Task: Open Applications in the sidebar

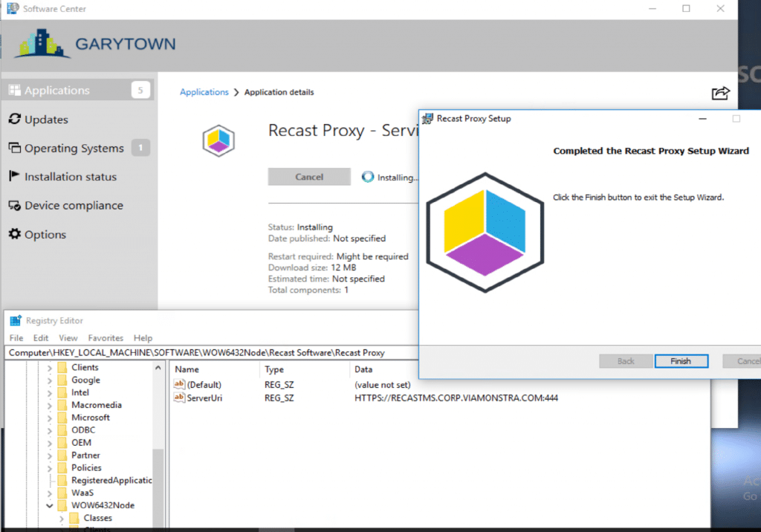Action: 56,91
